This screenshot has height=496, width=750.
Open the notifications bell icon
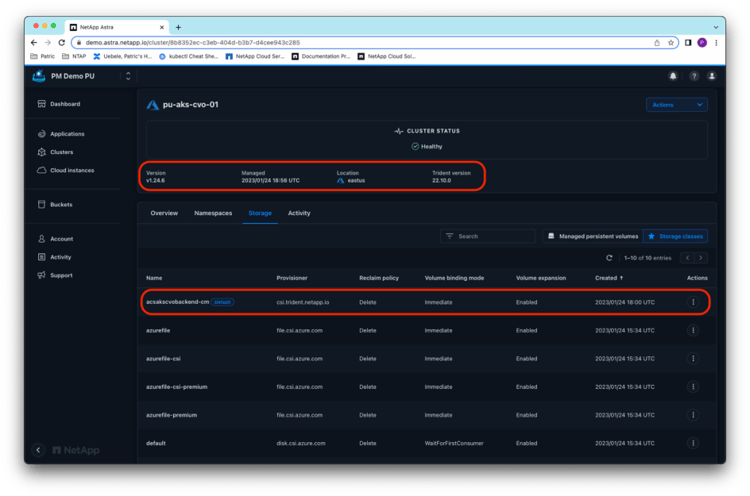673,76
